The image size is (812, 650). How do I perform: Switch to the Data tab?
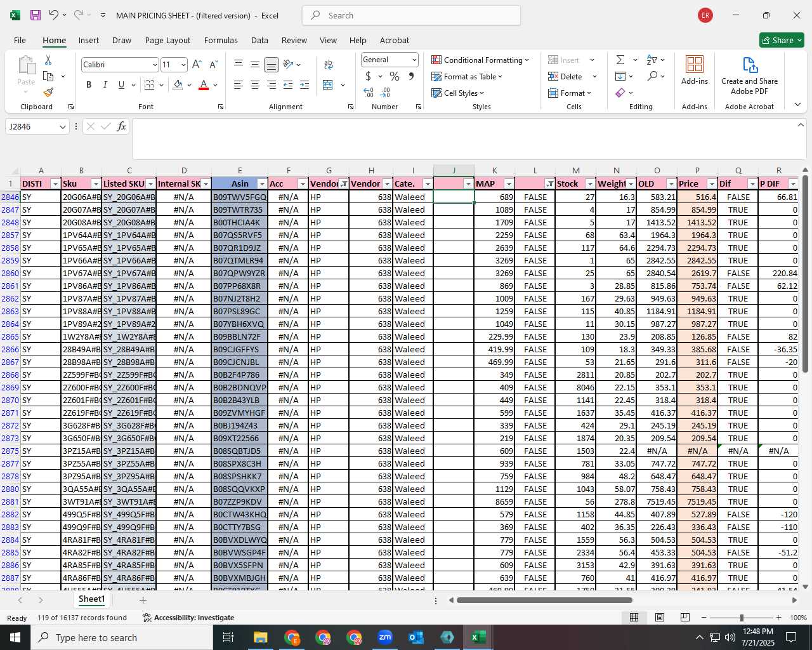click(259, 40)
